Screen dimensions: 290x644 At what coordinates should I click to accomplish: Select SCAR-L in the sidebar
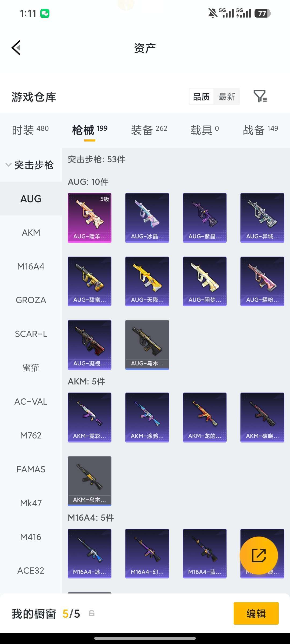[x=31, y=334]
